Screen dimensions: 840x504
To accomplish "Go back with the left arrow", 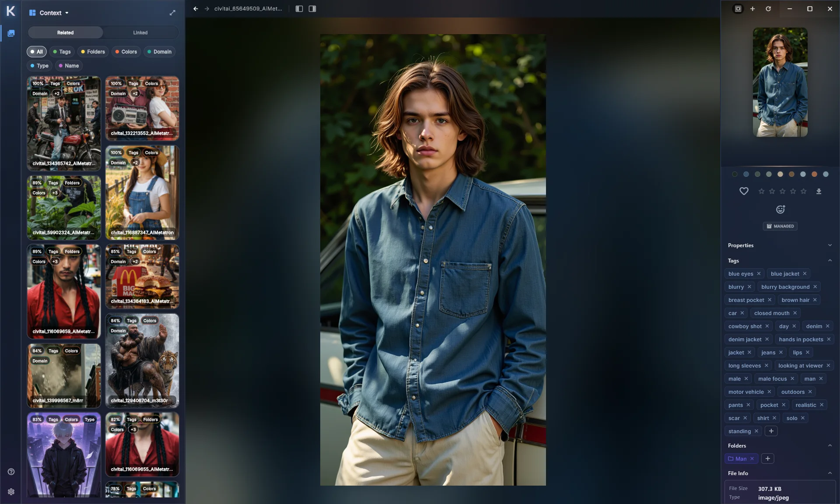I will tap(196, 9).
